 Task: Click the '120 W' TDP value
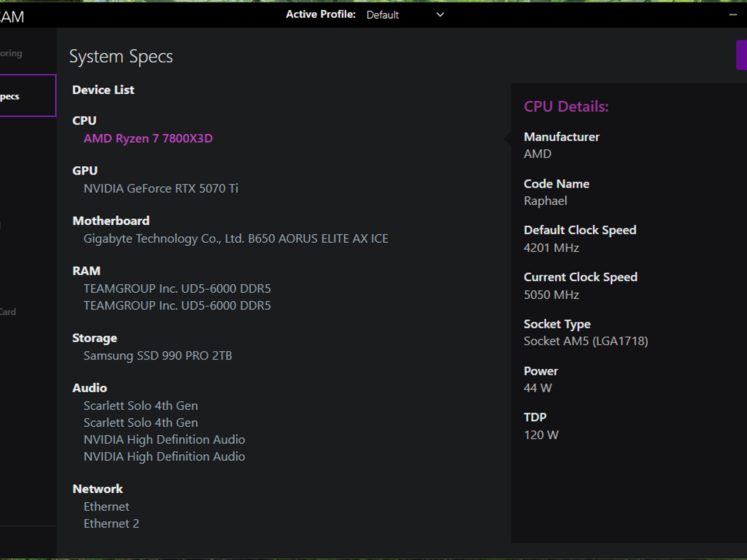541,435
